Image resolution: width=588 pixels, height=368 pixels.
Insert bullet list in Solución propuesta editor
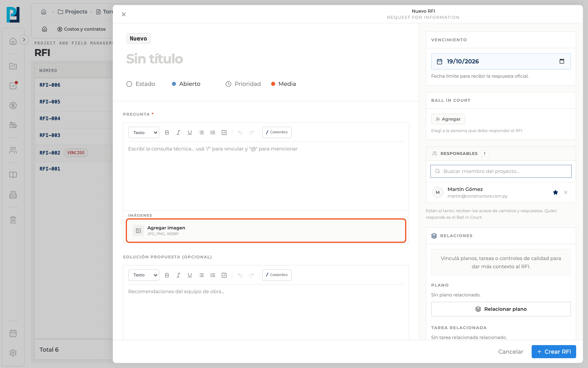[201, 275]
